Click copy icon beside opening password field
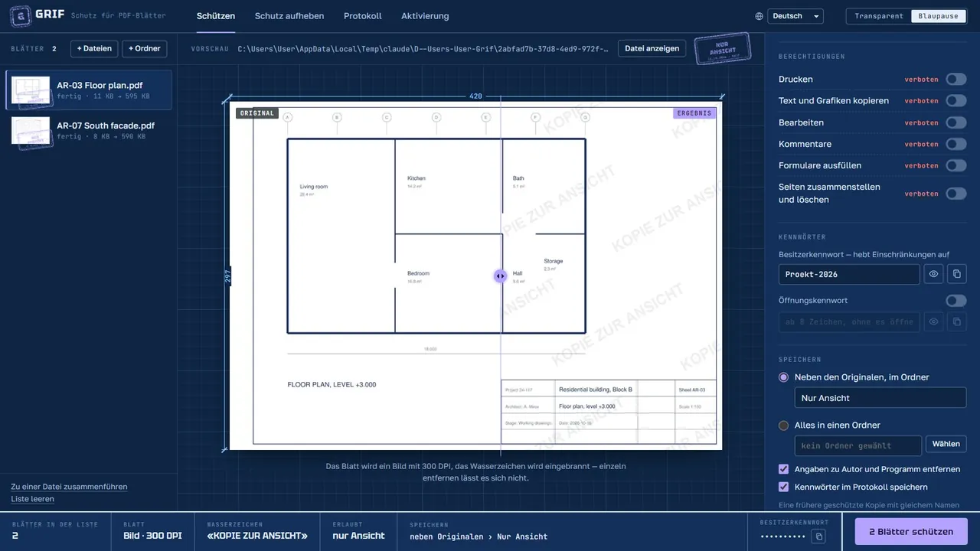The image size is (980, 551). pyautogui.click(x=956, y=322)
